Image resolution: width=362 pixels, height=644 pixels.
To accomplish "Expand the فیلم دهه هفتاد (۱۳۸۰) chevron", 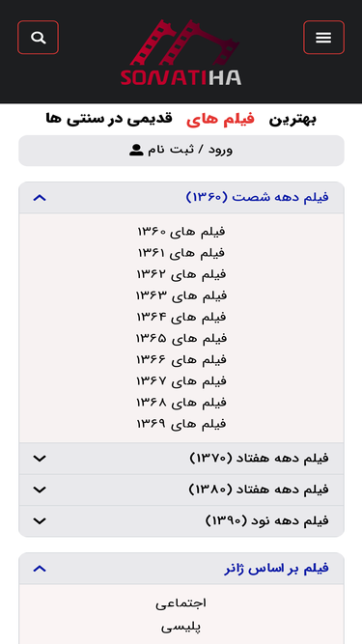I will point(40,490).
